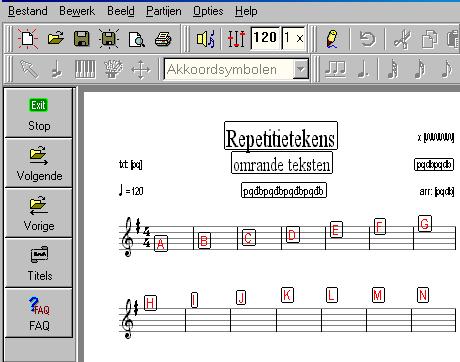The width and height of the screenshot is (460, 362).
Task: Click the arr: text field in score
Action: click(x=437, y=191)
